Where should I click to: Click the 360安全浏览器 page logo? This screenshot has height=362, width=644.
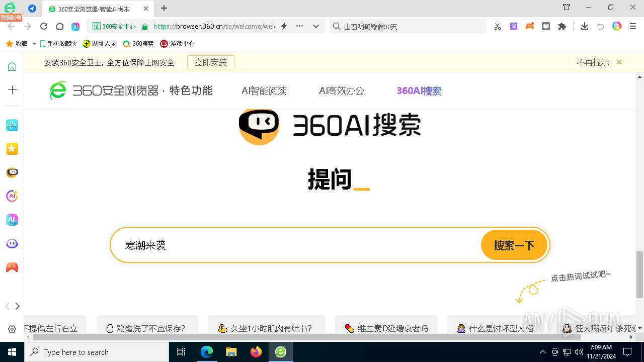pyautogui.click(x=131, y=90)
